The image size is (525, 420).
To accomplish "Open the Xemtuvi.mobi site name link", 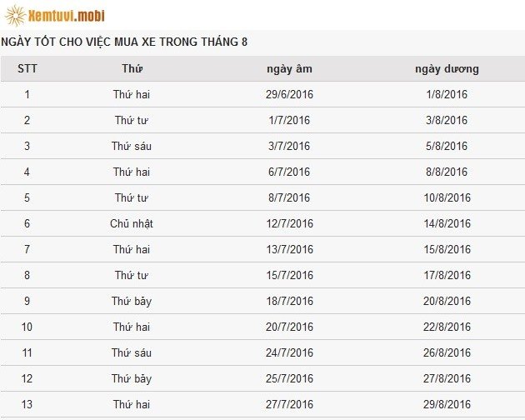I will tap(67, 16).
